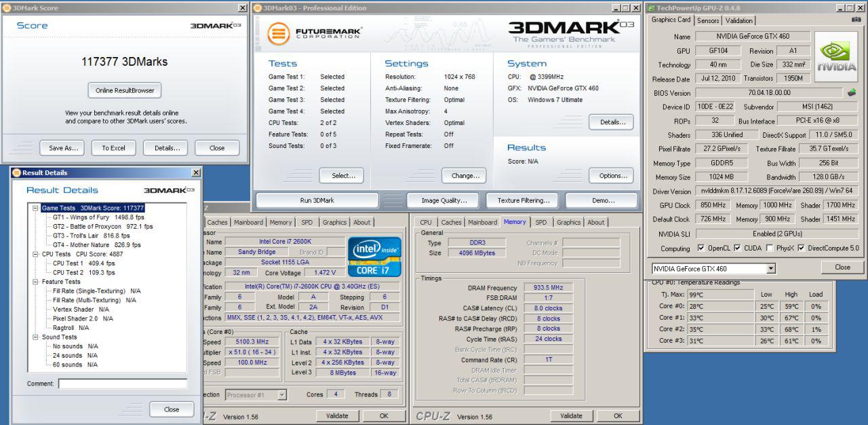Select the Graphics Card tab in GPU-Z
The height and width of the screenshot is (425, 868).
click(671, 20)
